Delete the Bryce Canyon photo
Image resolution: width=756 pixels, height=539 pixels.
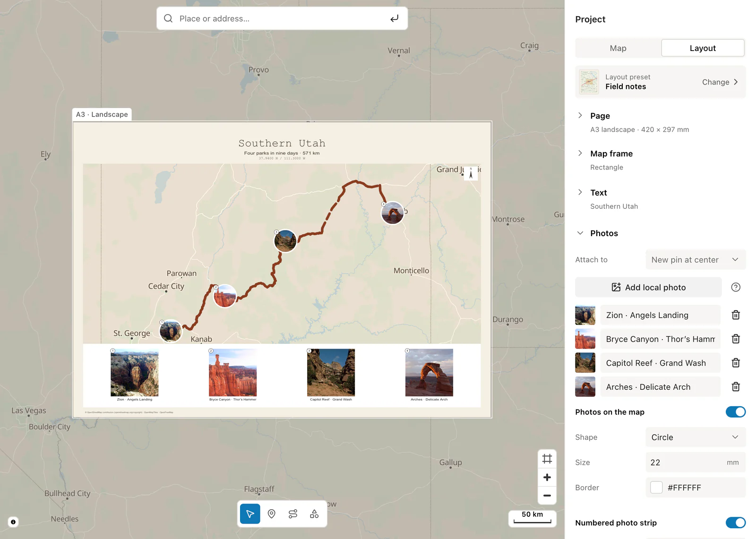[x=736, y=339]
